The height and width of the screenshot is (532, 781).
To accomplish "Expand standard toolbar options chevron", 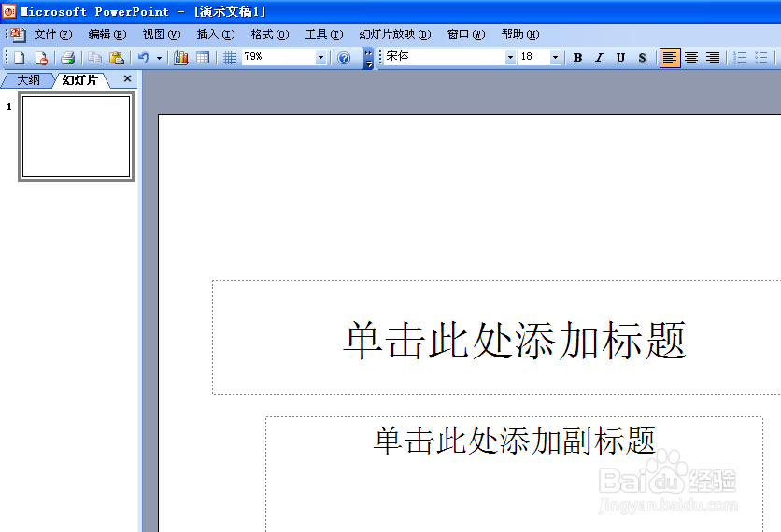I will [x=369, y=58].
